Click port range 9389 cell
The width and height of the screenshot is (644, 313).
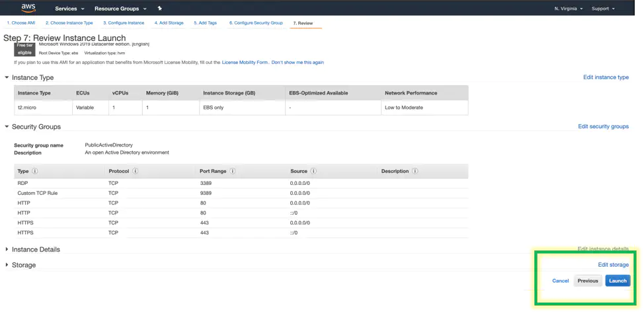[x=206, y=193]
